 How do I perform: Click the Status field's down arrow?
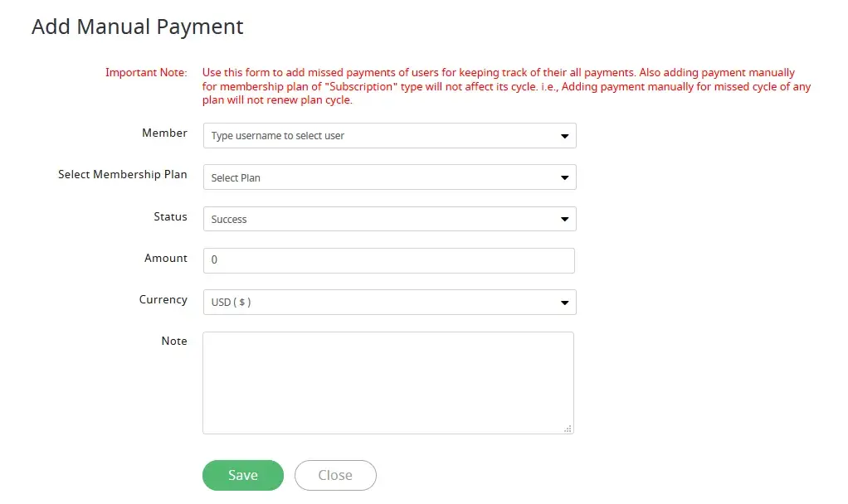tap(564, 220)
